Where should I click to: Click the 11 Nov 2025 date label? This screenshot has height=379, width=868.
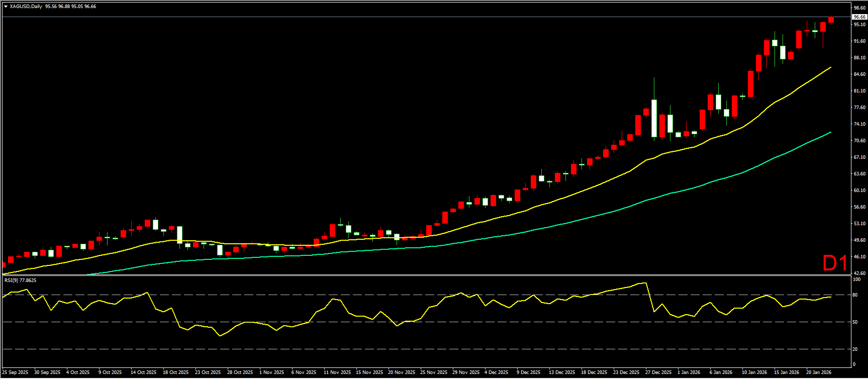pyautogui.click(x=337, y=372)
